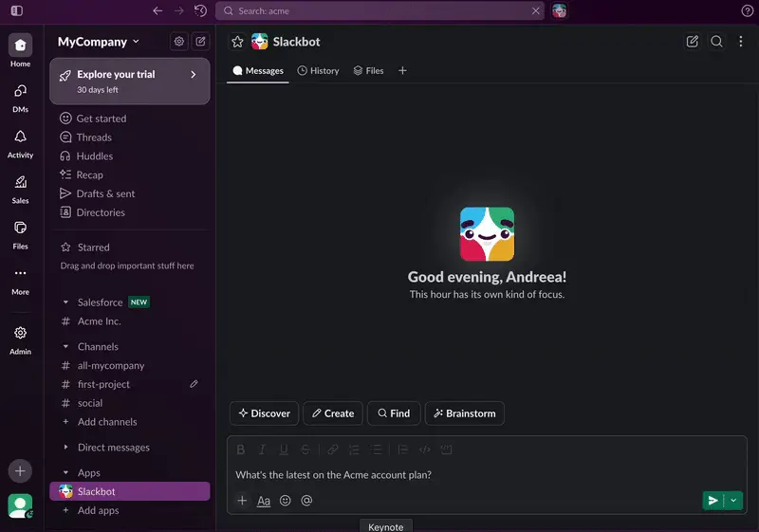Collapse the Channels section
Screen dimensions: 759x532
65,347
